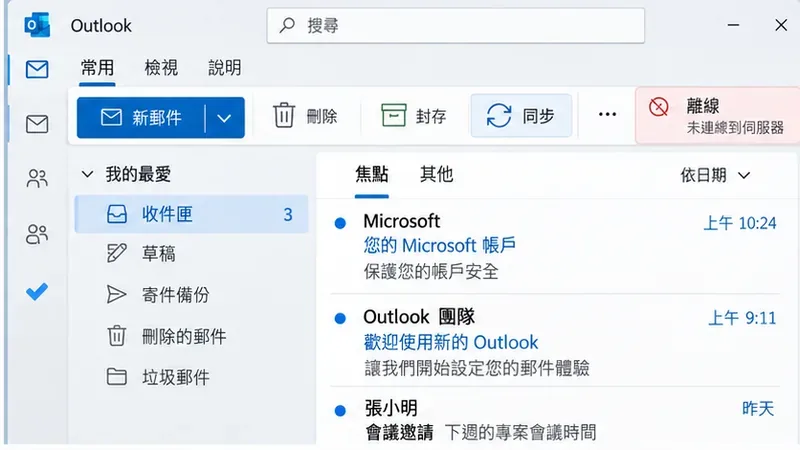
Task: Minimize the Outlook window
Action: (733, 25)
